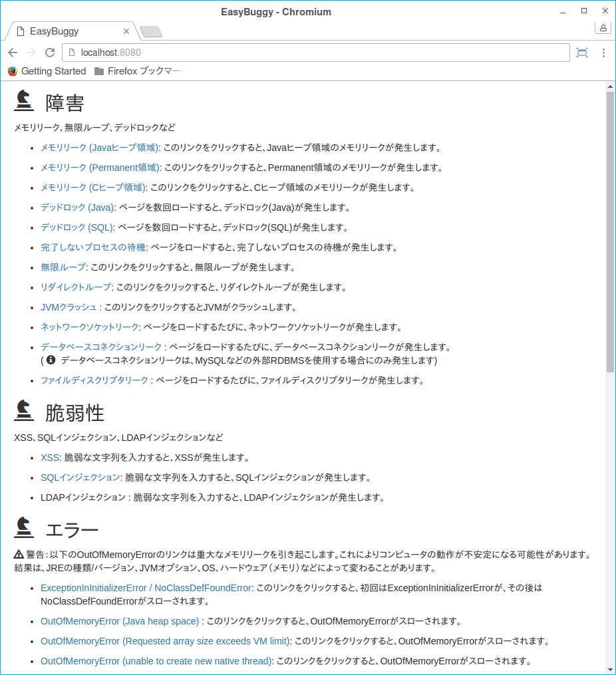The height and width of the screenshot is (675, 616).
Task: Go back with the browser back arrow
Action: coord(13,53)
